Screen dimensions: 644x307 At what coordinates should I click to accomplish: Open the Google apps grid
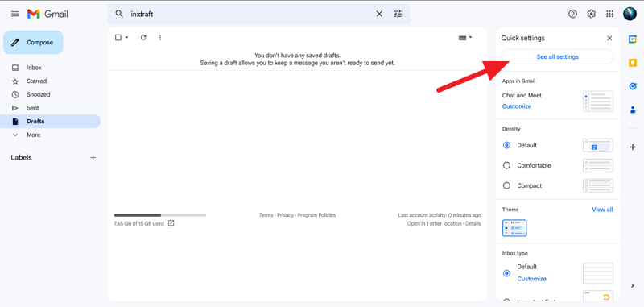click(x=610, y=14)
